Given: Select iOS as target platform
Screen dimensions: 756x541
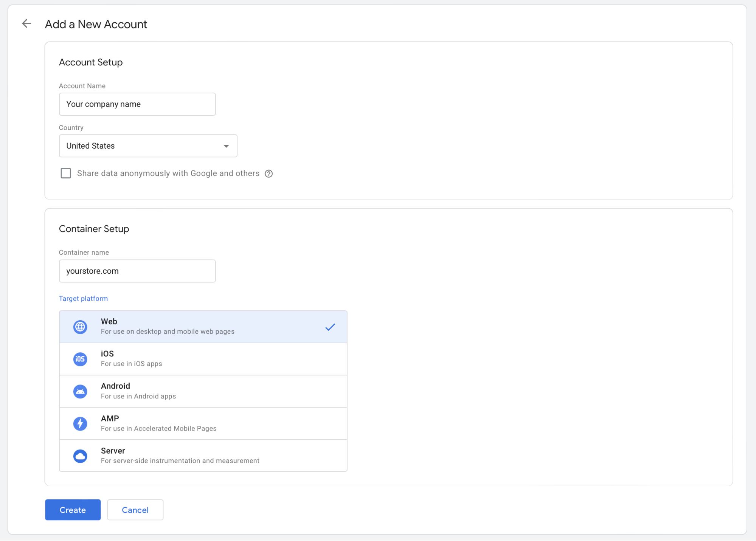Looking at the screenshot, I should click(x=203, y=359).
